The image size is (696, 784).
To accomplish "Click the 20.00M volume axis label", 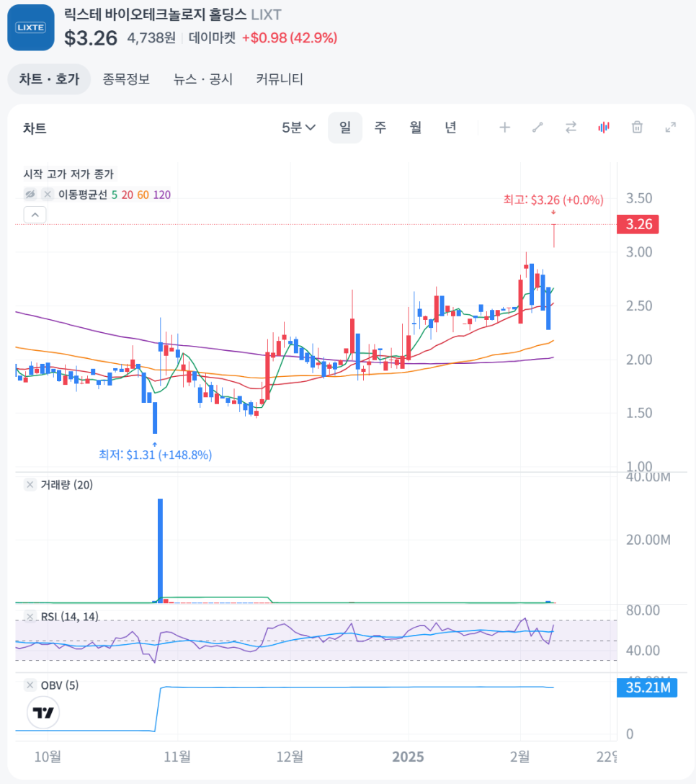I will 648,540.
